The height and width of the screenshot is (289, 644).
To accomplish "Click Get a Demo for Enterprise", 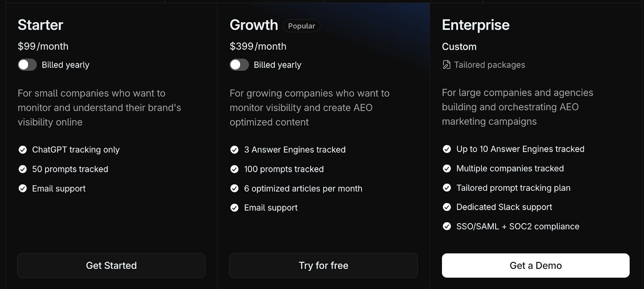I will pyautogui.click(x=535, y=265).
